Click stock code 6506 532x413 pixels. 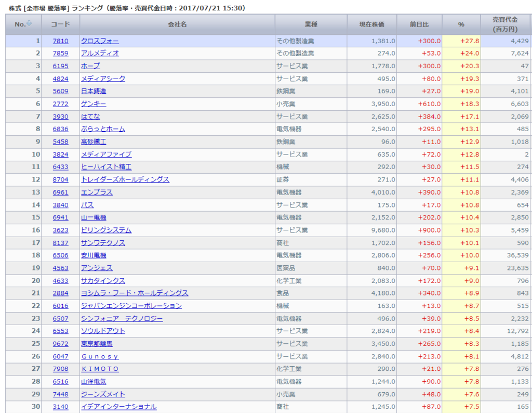tap(60, 255)
